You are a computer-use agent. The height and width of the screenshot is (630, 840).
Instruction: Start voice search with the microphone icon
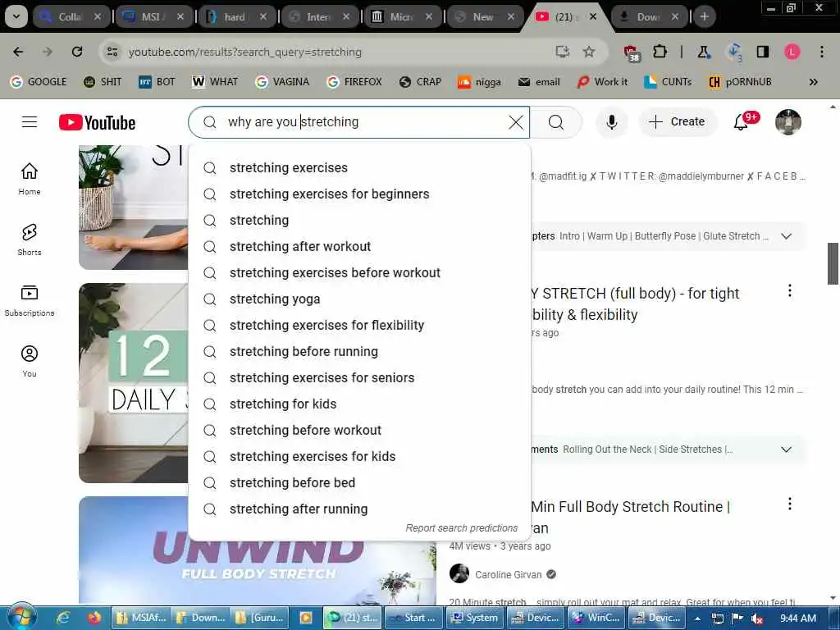611,122
